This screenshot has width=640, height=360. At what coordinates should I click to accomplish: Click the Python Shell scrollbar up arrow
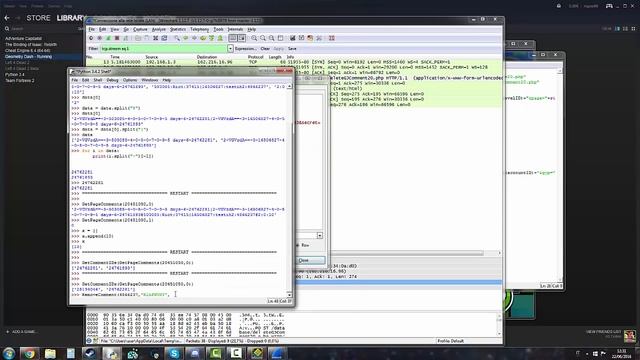(289, 86)
